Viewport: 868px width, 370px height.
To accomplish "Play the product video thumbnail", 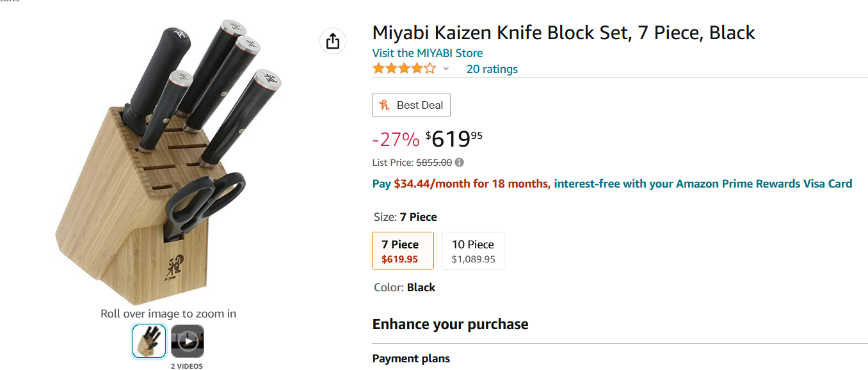I will point(188,341).
